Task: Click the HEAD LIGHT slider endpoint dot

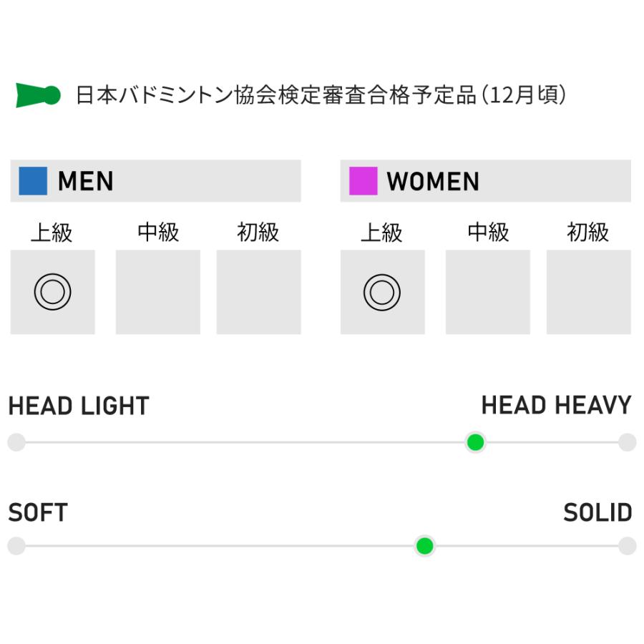Action: (x=16, y=443)
